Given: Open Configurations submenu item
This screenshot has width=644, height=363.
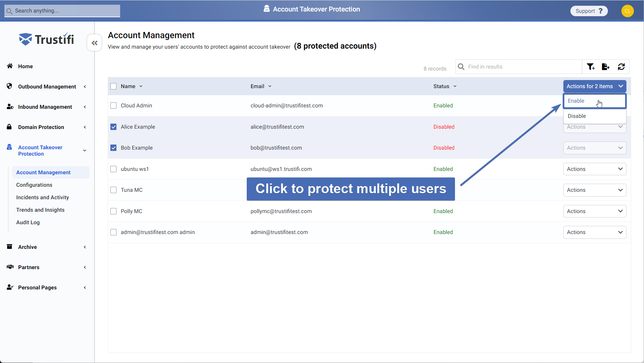Looking at the screenshot, I should [x=34, y=185].
